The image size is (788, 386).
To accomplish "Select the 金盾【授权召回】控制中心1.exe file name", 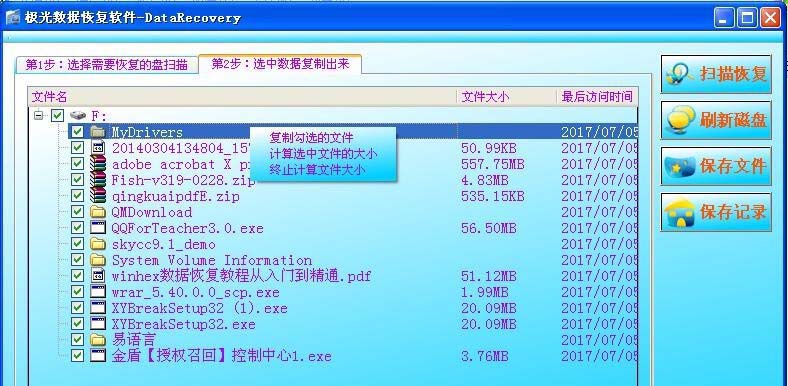I will pos(221,356).
